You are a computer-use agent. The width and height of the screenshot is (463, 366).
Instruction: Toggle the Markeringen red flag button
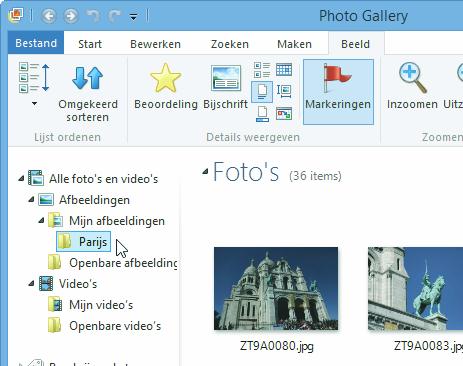pyautogui.click(x=338, y=92)
